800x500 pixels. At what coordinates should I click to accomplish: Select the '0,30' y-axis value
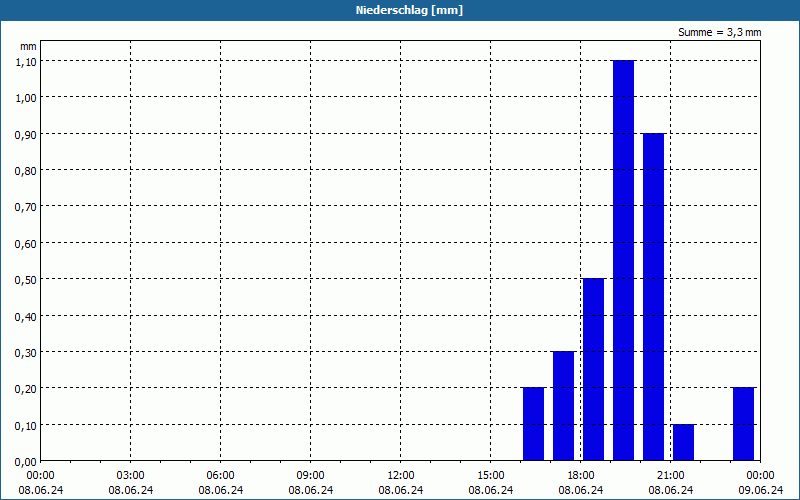[26, 353]
